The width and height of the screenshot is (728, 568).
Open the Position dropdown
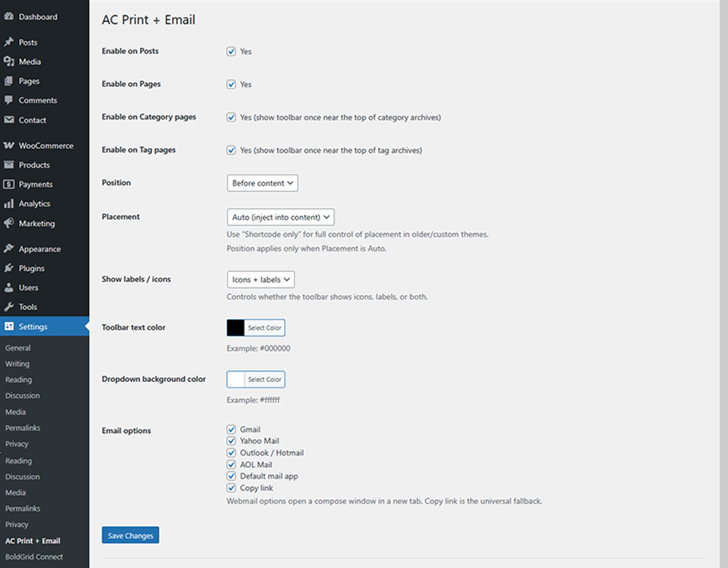pos(262,183)
